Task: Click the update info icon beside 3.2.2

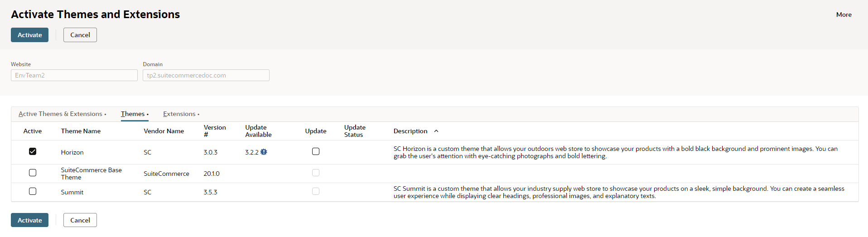Action: click(264, 152)
